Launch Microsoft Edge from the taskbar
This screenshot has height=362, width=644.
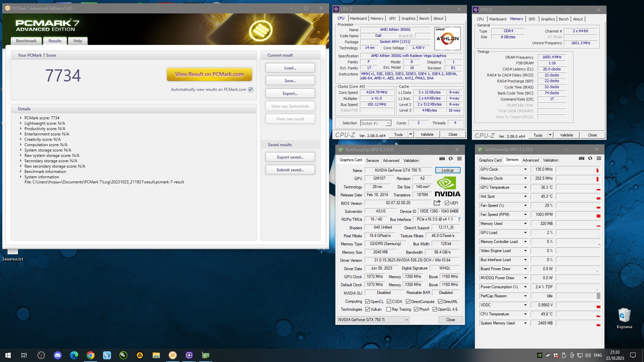74,355
